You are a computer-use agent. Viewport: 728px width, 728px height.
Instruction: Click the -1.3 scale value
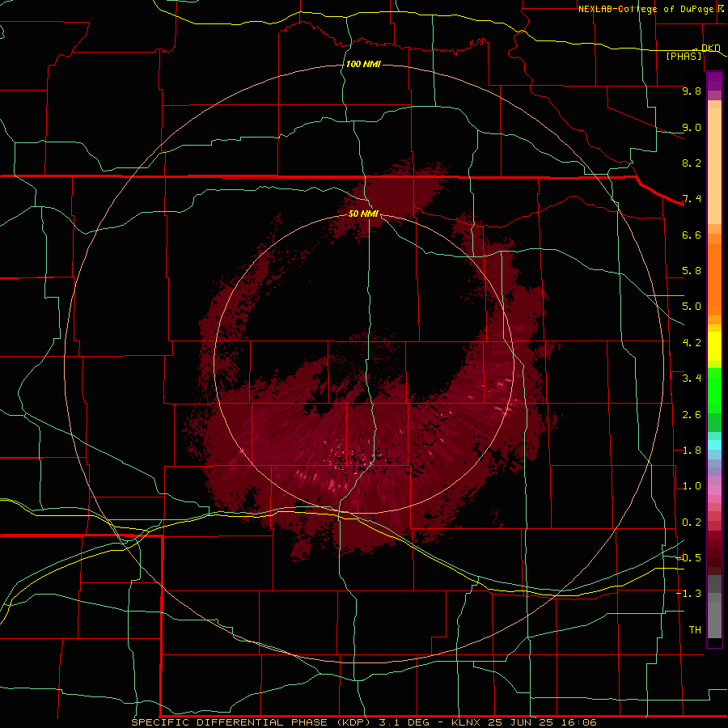point(689,594)
